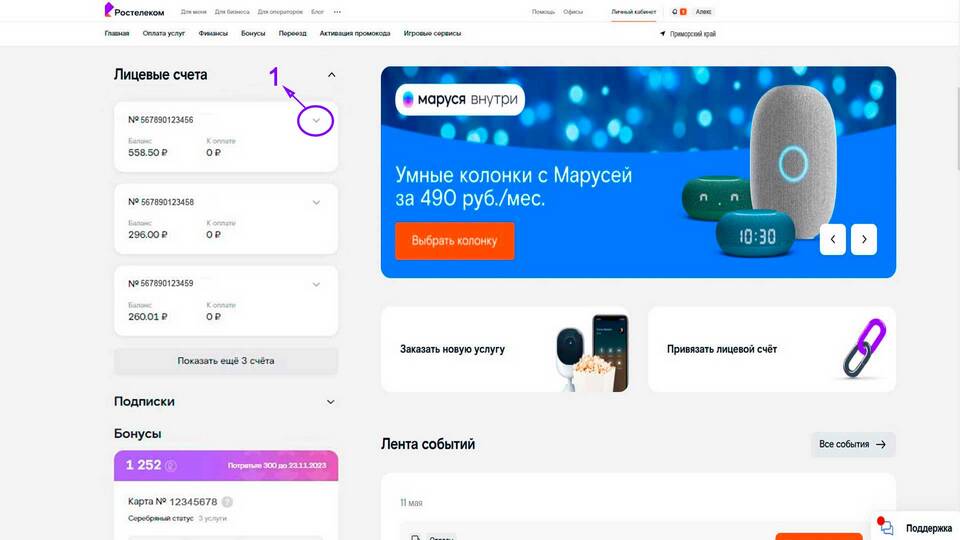Expand the Подписки section

[331, 402]
